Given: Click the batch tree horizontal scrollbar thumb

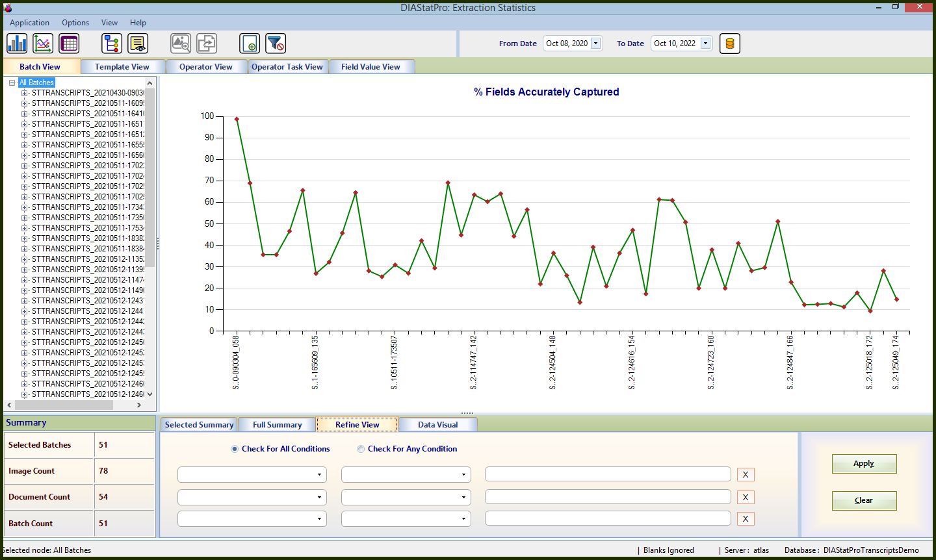Looking at the screenshot, I should pos(64,405).
